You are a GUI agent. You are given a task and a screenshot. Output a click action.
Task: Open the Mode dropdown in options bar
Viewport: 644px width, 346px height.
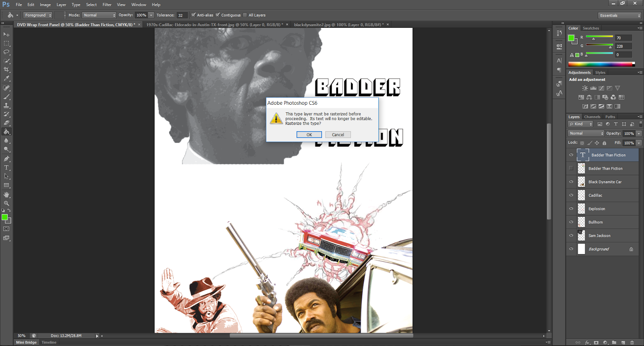[x=99, y=15]
